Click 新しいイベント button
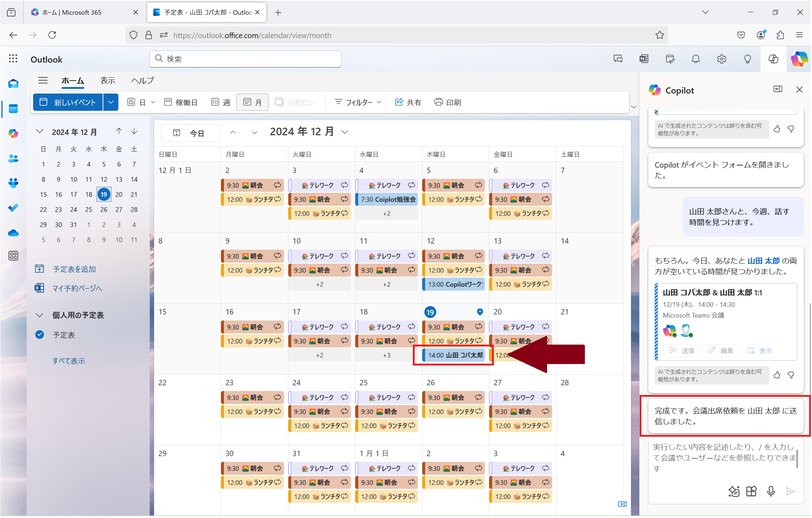Image resolution: width=812 pixels, height=518 pixels. point(68,102)
